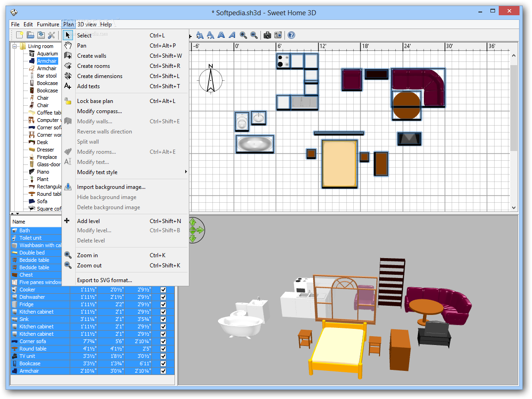This screenshot has height=399, width=532.
Task: Open the File menu
Action: tap(15, 24)
